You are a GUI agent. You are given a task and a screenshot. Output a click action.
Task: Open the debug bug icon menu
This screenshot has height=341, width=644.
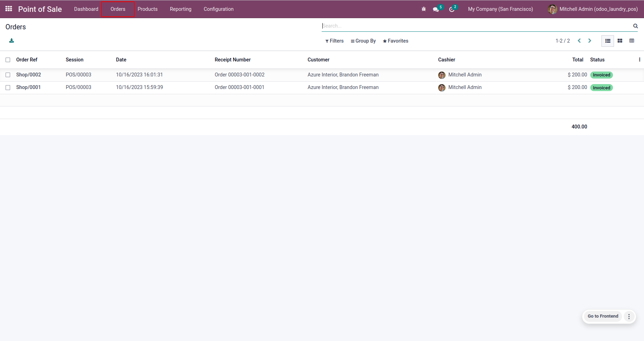tap(424, 9)
